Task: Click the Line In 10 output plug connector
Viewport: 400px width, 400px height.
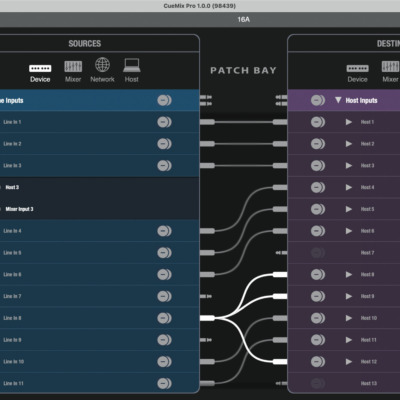Action: pos(207,362)
